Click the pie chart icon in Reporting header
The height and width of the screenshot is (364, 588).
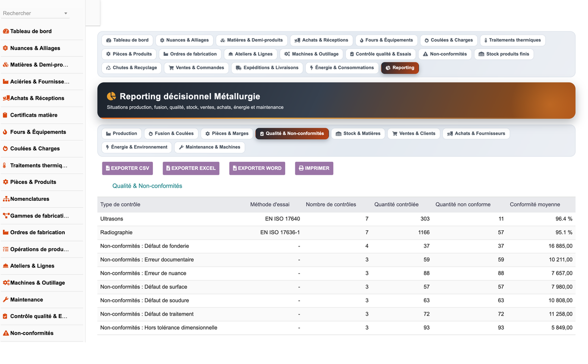tap(112, 97)
